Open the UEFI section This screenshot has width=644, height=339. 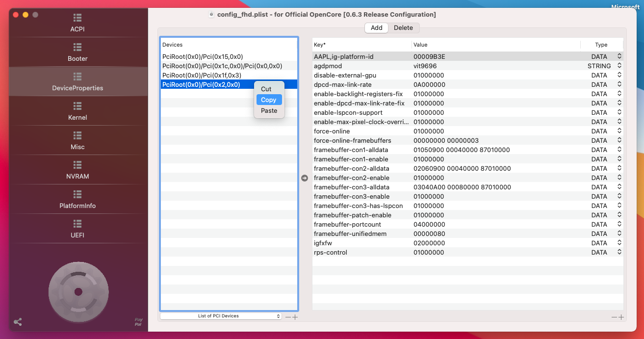(77, 229)
